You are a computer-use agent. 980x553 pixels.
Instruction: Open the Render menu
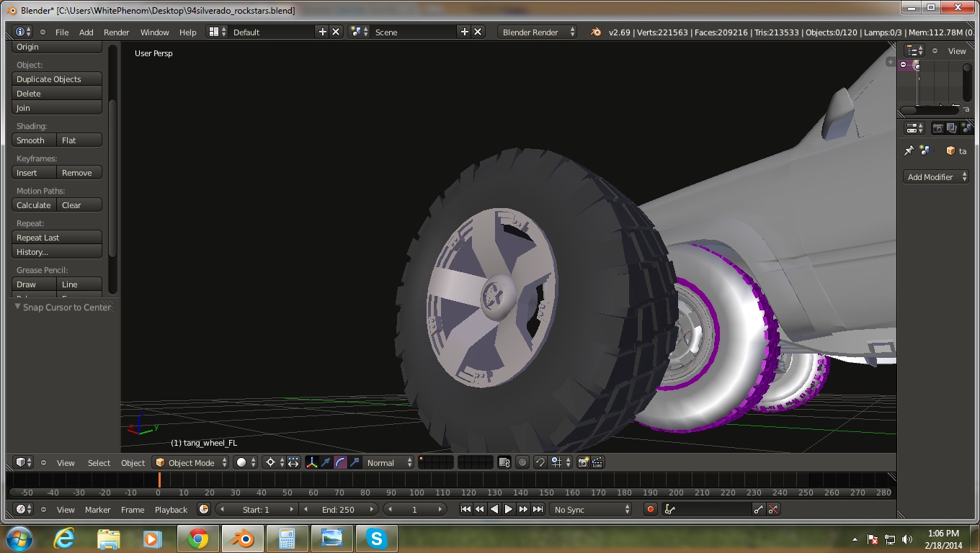116,32
